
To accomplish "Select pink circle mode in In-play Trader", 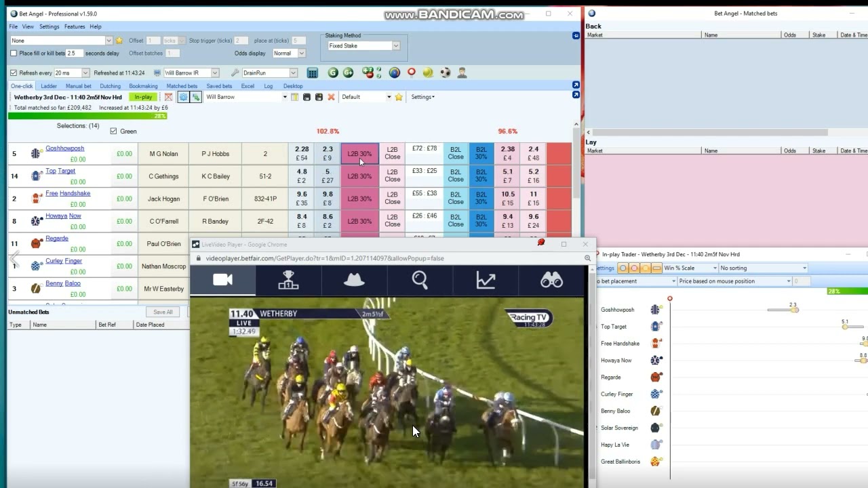I will tap(634, 268).
